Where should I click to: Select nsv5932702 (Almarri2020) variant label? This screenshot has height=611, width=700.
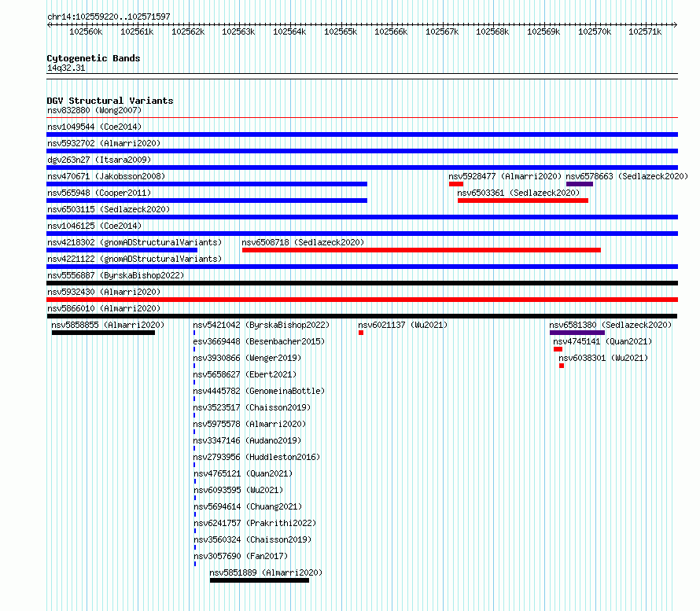click(x=104, y=143)
